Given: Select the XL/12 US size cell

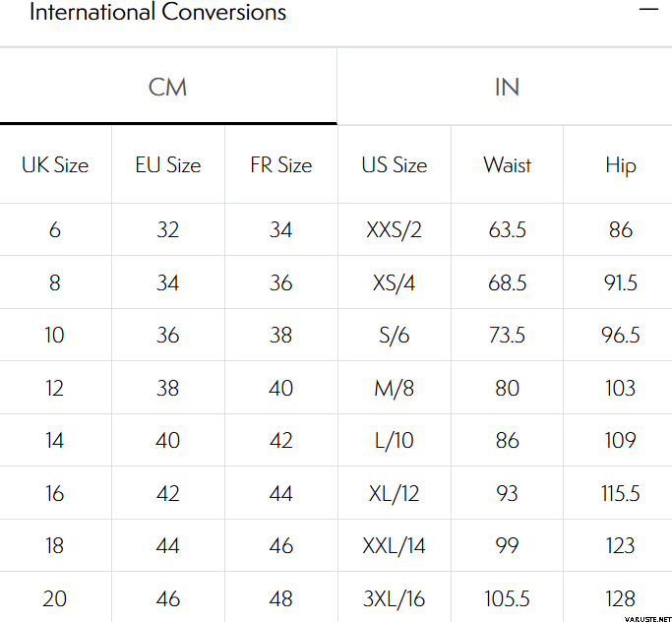Looking at the screenshot, I should click(395, 493).
